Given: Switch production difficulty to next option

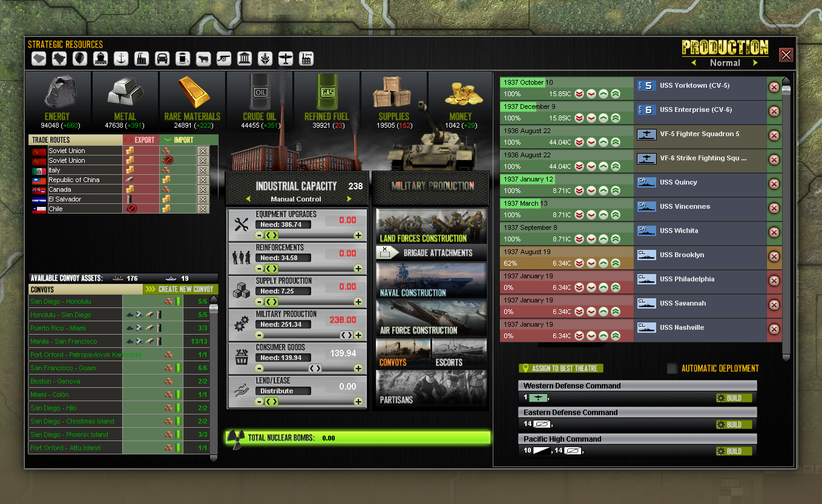Looking at the screenshot, I should (x=755, y=63).
